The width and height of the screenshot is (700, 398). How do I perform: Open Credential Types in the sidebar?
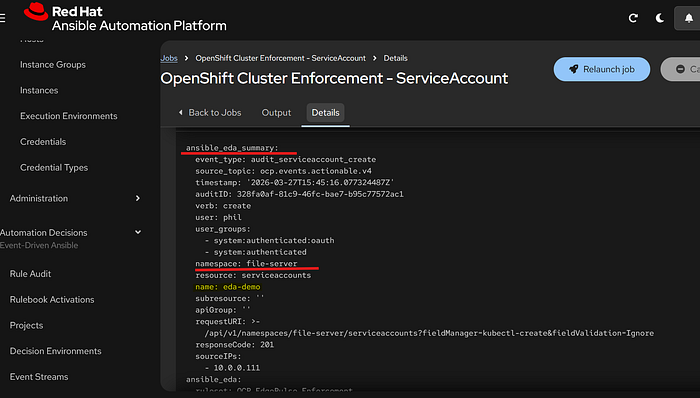click(x=54, y=168)
